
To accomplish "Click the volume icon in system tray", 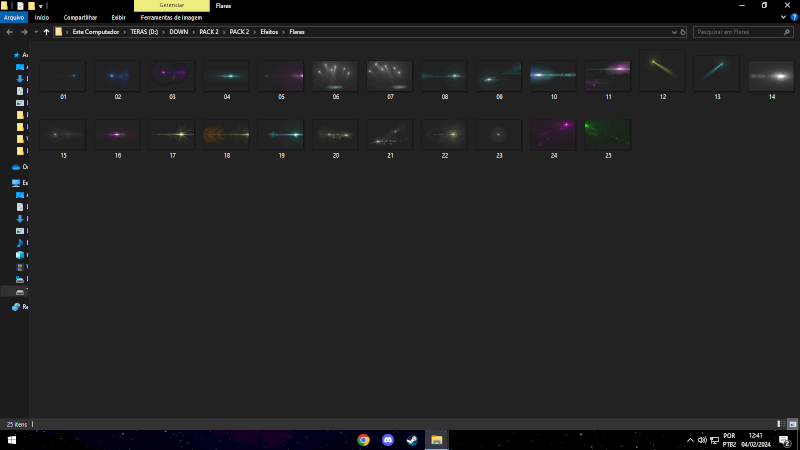I will (702, 440).
